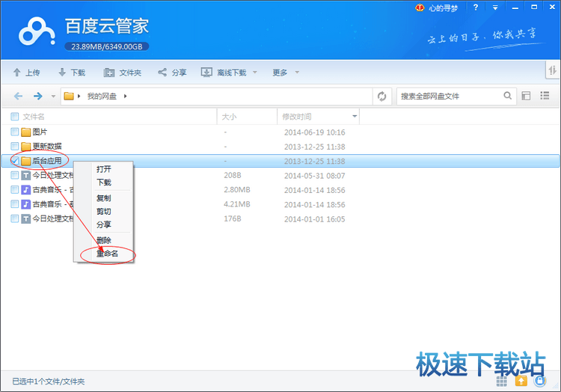Image resolution: width=561 pixels, height=392 pixels.
Task: Tick the checkbox for 更新数据 folder
Action: click(15, 146)
